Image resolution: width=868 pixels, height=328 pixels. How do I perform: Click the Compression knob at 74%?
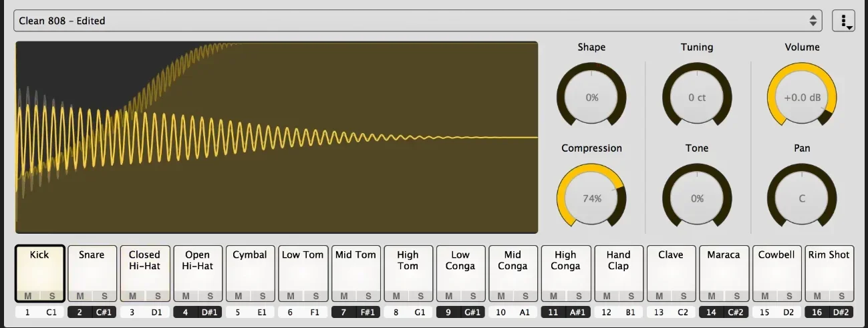[x=591, y=198]
